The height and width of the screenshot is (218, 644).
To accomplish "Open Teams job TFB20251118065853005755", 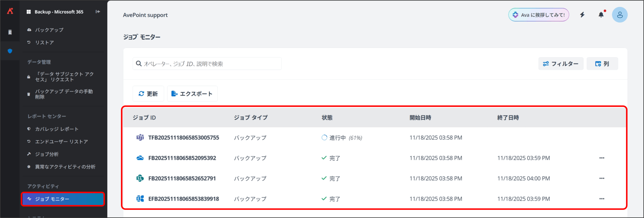I will 183,138.
